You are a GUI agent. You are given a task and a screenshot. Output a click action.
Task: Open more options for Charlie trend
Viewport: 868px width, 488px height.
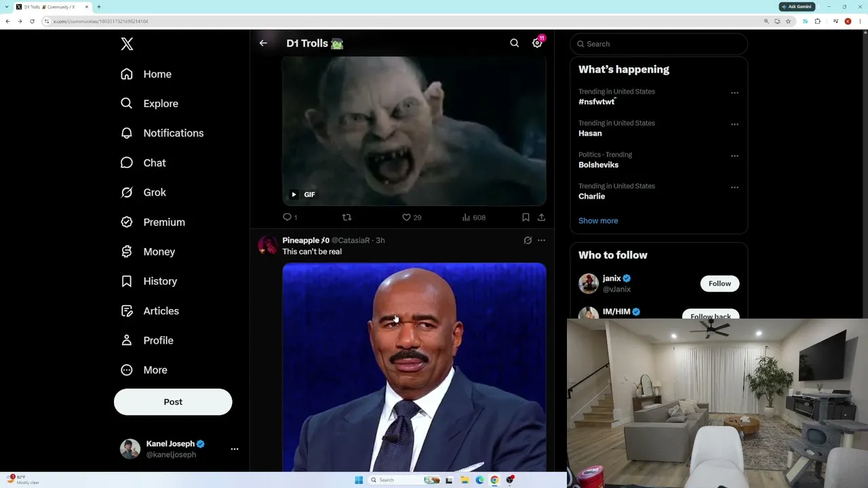click(734, 188)
